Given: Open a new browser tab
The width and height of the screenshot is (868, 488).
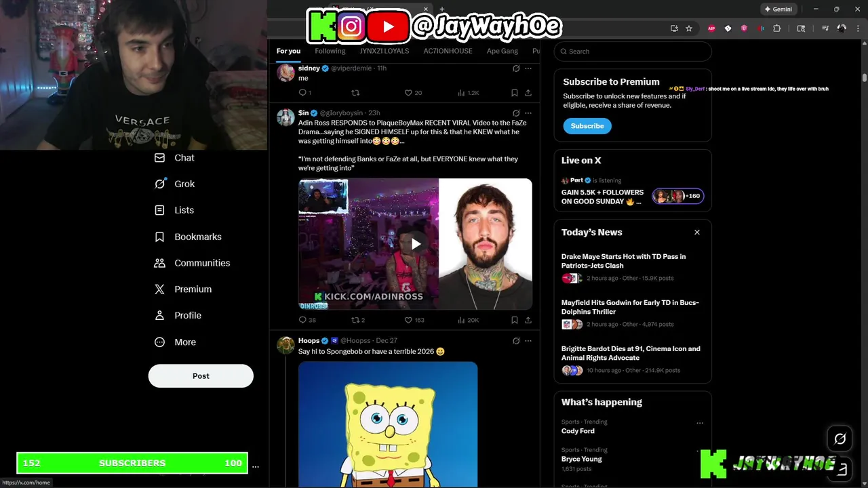Looking at the screenshot, I should [x=442, y=9].
